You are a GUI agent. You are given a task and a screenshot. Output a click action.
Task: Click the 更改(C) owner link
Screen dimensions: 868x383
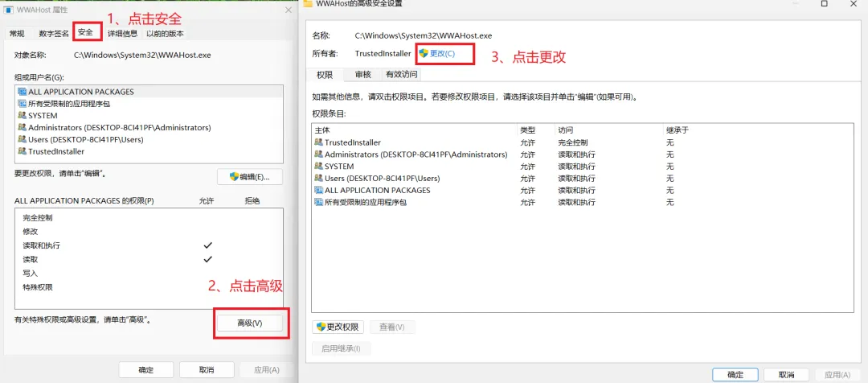click(x=442, y=53)
